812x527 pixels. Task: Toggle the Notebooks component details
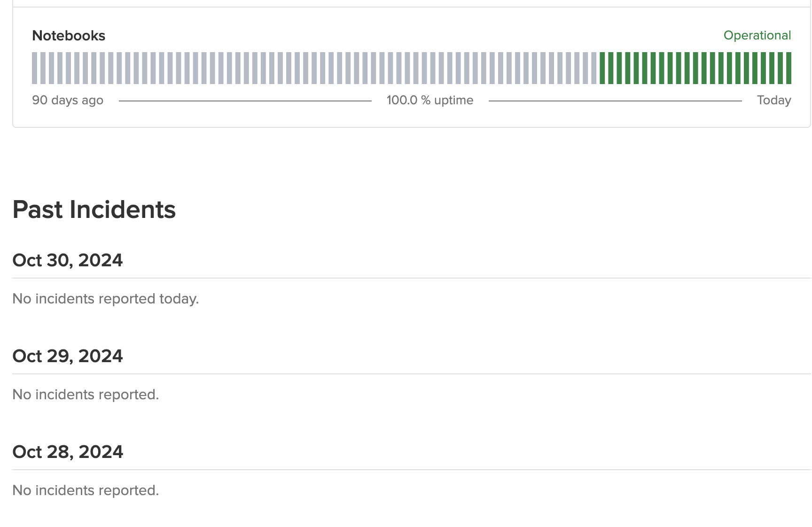click(69, 35)
